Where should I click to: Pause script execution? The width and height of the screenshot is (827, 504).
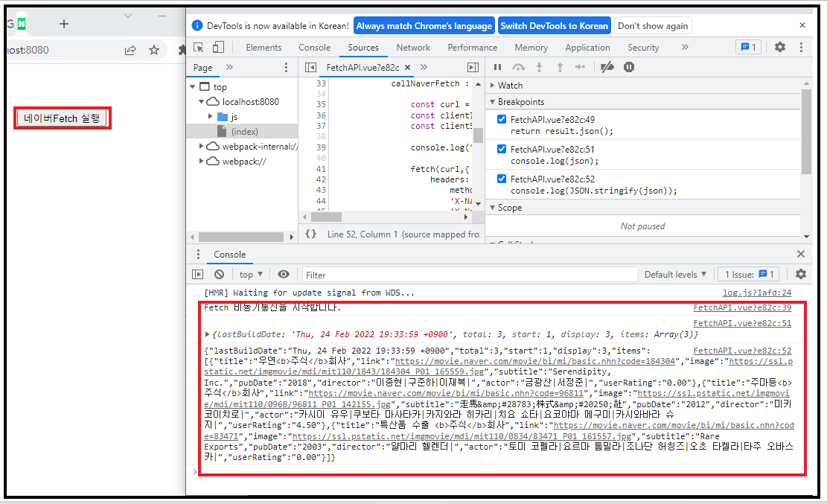[496, 67]
